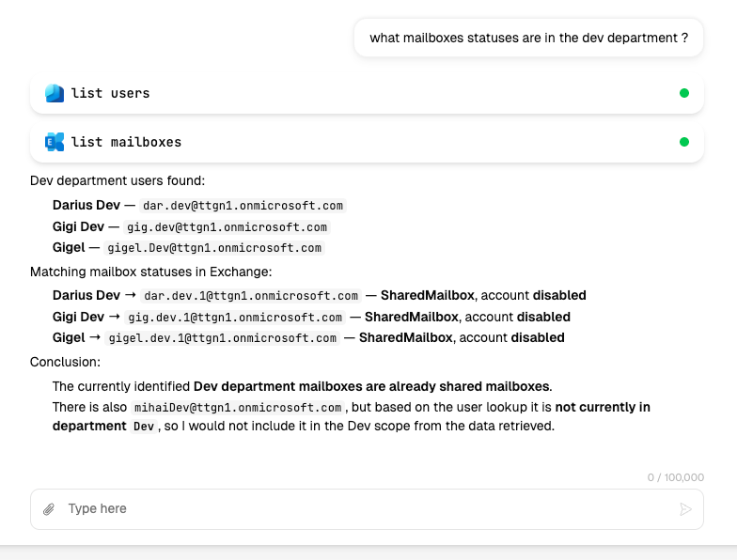Click the Exchange icon beside list mailboxes
737x560 pixels.
[55, 142]
